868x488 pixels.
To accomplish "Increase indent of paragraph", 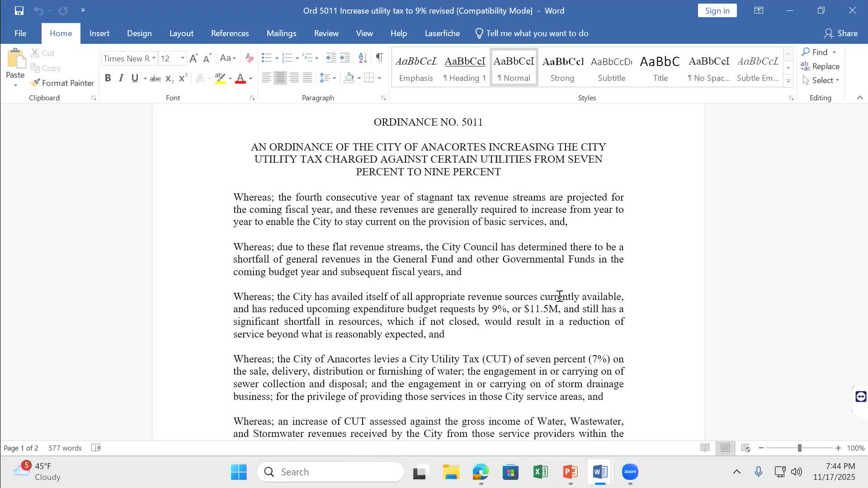I will click(x=345, y=58).
